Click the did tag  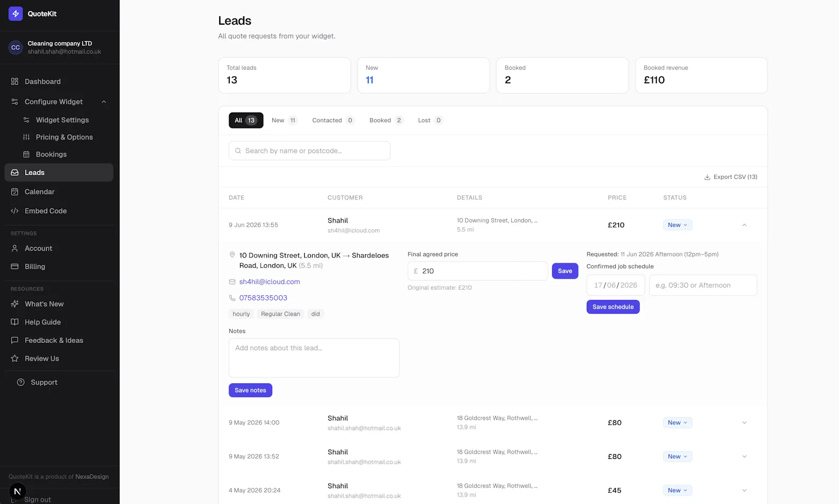(315, 314)
